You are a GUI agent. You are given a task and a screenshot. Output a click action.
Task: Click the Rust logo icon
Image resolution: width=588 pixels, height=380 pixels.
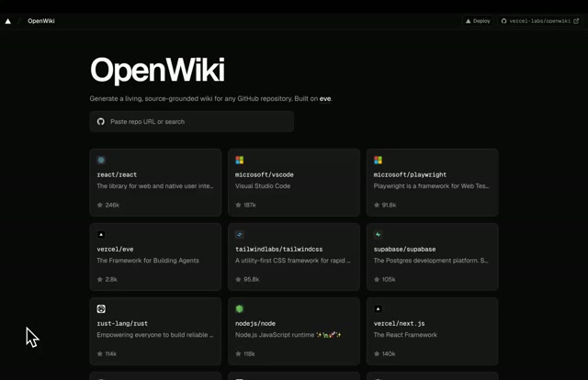(101, 308)
